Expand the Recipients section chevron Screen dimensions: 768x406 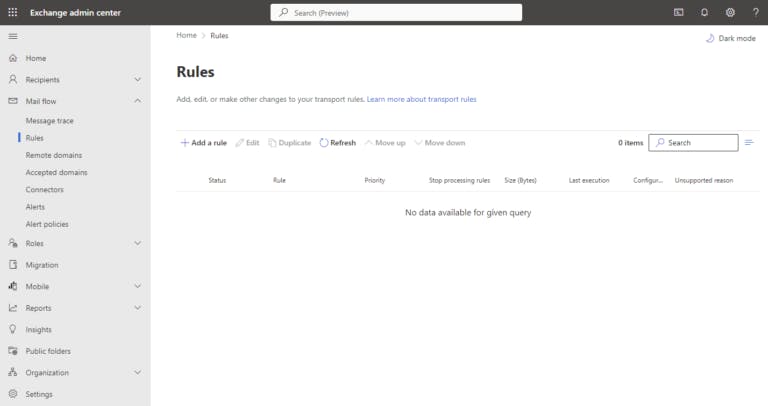[x=138, y=79]
